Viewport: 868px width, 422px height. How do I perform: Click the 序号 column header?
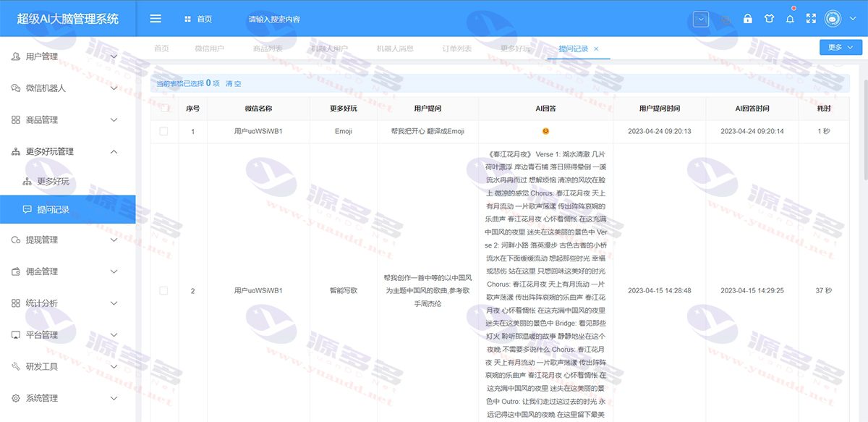tap(192, 109)
